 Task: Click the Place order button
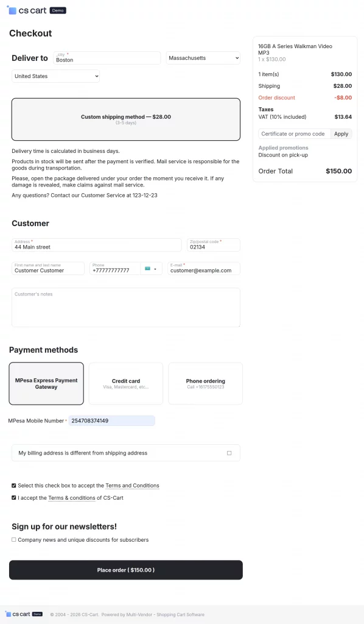click(x=126, y=570)
